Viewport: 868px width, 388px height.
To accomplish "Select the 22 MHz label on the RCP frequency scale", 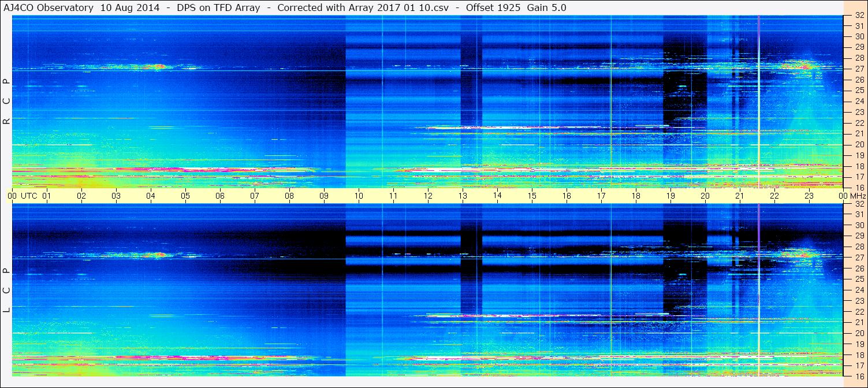I will click(x=859, y=123).
